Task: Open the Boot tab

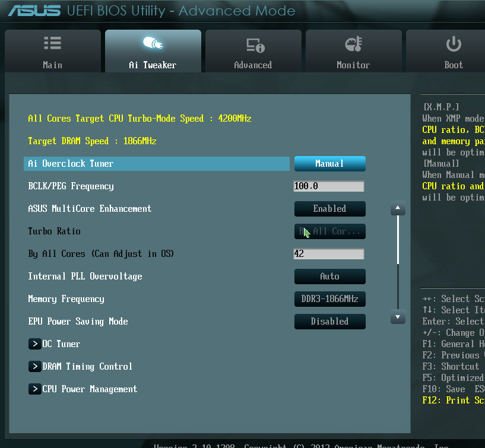Action: (445, 51)
